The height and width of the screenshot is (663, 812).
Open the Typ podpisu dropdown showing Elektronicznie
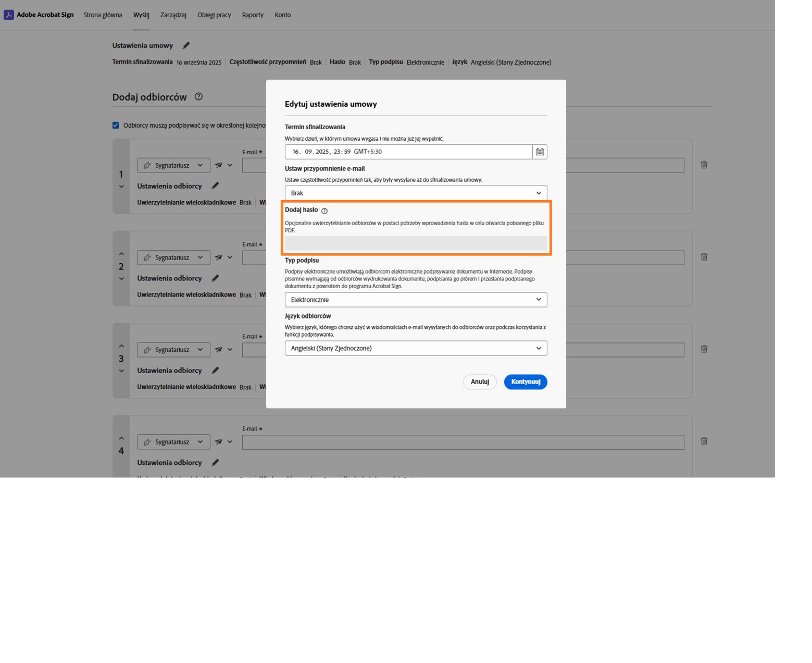click(416, 300)
